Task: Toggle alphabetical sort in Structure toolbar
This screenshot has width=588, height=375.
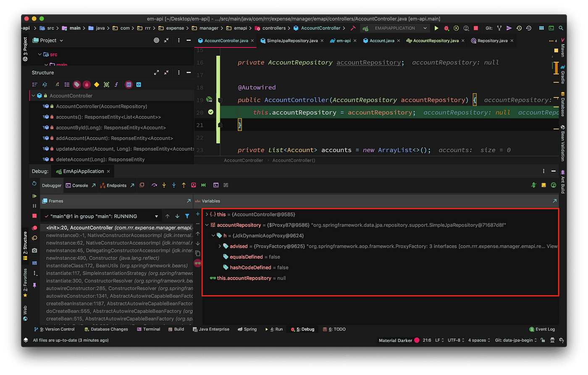Action: (45, 85)
